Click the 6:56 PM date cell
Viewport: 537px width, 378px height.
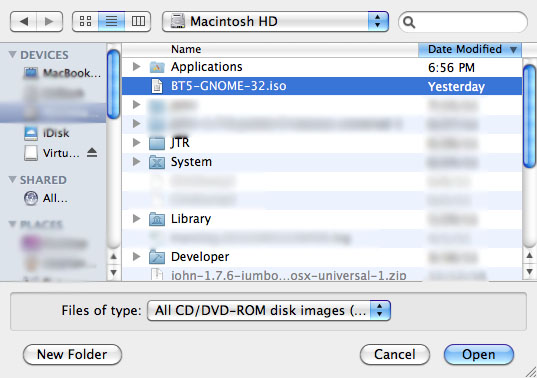tap(451, 67)
